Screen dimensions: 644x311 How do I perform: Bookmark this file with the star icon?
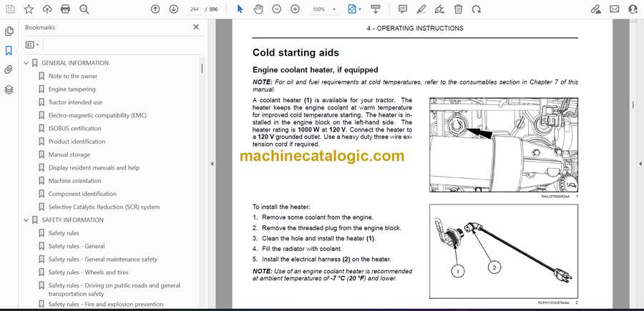click(29, 9)
